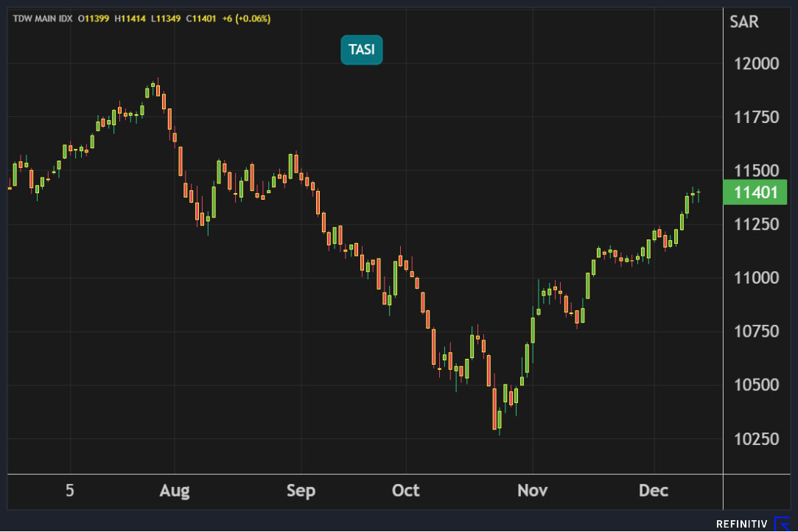Click the green 11401 current price tag

point(755,192)
